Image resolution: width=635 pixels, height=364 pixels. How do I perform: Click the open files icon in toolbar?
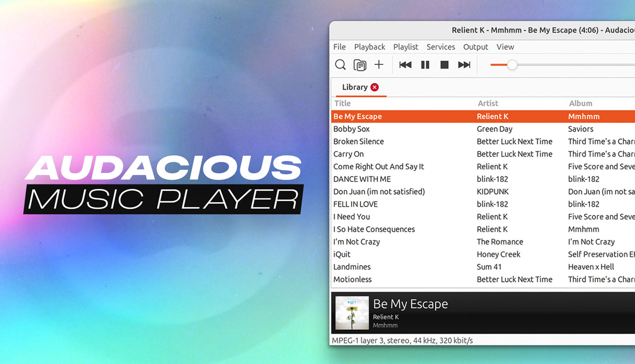[360, 64]
